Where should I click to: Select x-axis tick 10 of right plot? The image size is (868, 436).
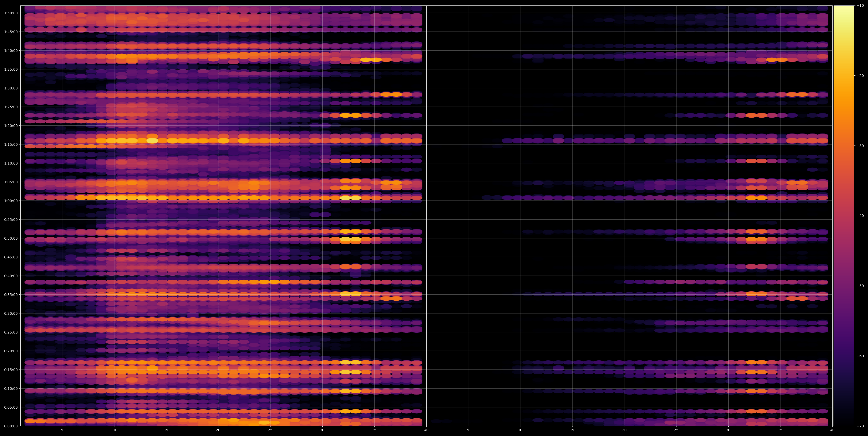520,430
